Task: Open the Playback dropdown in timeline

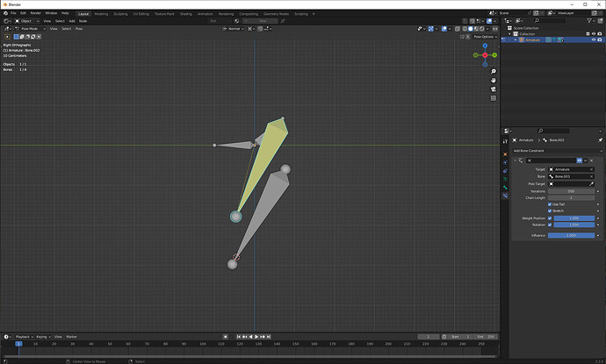Action: tap(25, 337)
